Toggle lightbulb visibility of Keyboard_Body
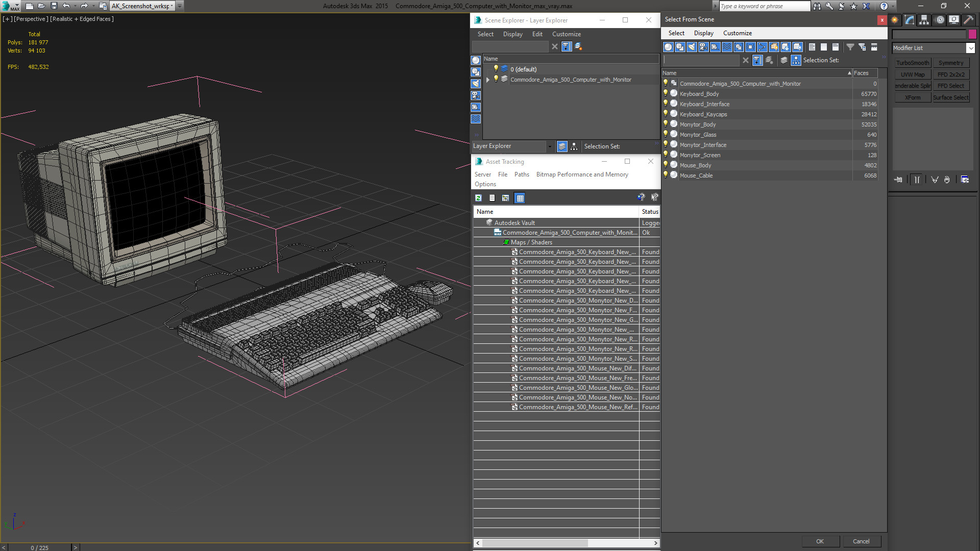 (666, 93)
